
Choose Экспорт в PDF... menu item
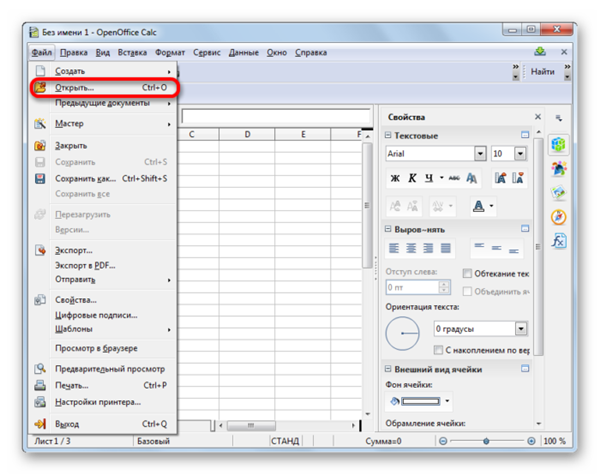[x=102, y=265]
